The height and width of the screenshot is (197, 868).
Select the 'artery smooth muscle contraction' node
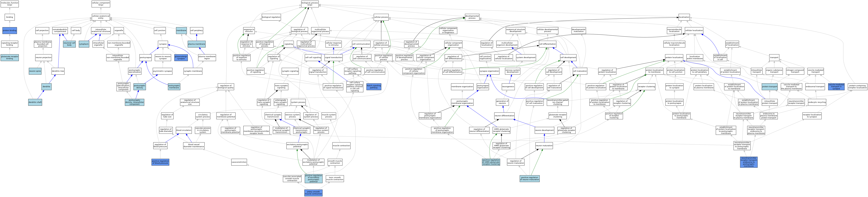point(313,193)
